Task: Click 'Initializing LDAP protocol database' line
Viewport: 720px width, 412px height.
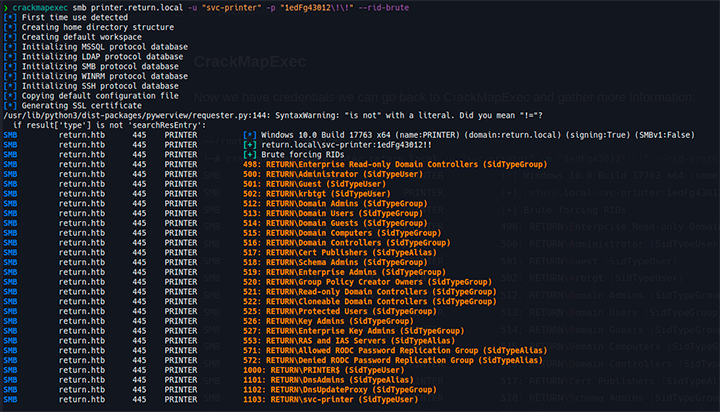Action: (x=102, y=56)
